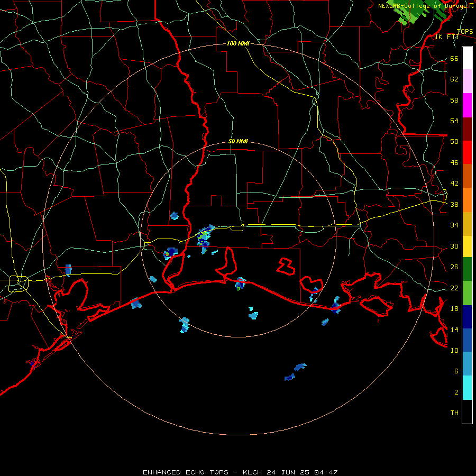Click the light green 22 kft legend swatch
Viewport: 476px width, 476px height.
467,293
